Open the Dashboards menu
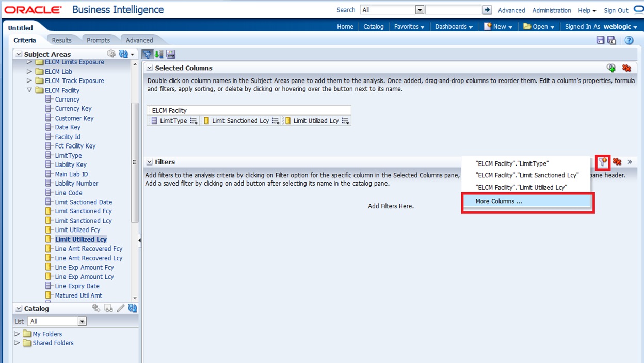This screenshot has height=363, width=644. click(454, 26)
